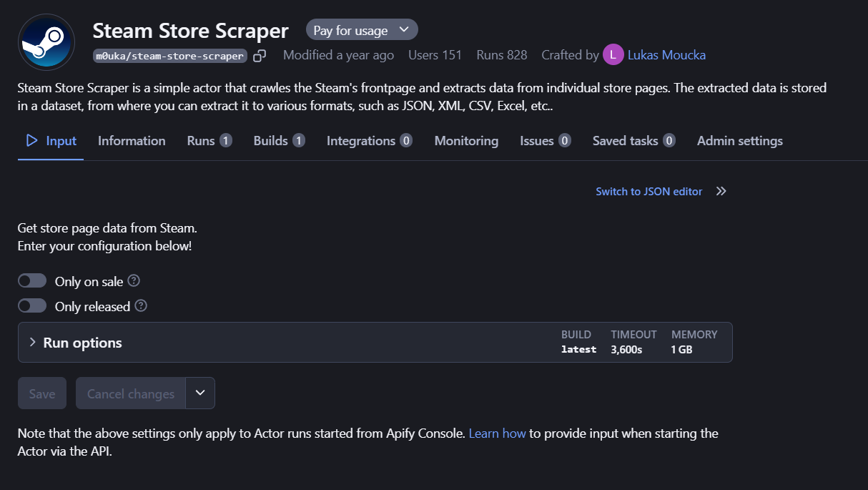
Task: Open the external link icon beside actor name
Action: pos(259,54)
